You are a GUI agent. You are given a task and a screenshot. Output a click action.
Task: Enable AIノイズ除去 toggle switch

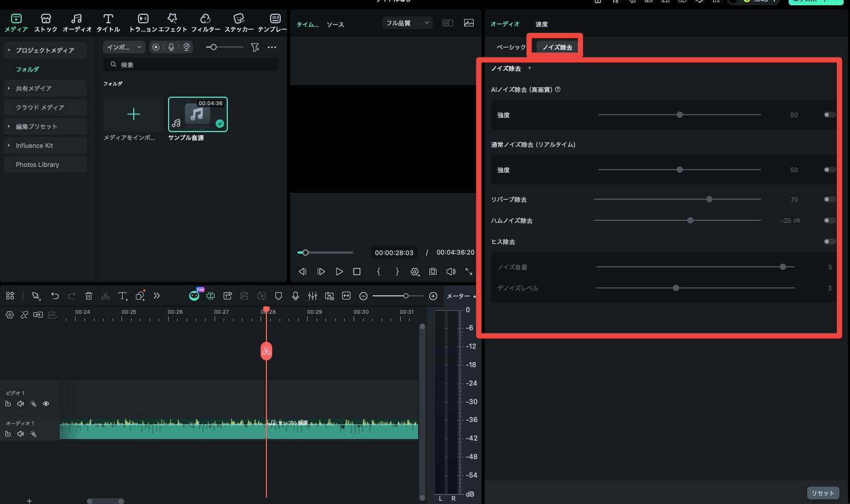tap(829, 115)
